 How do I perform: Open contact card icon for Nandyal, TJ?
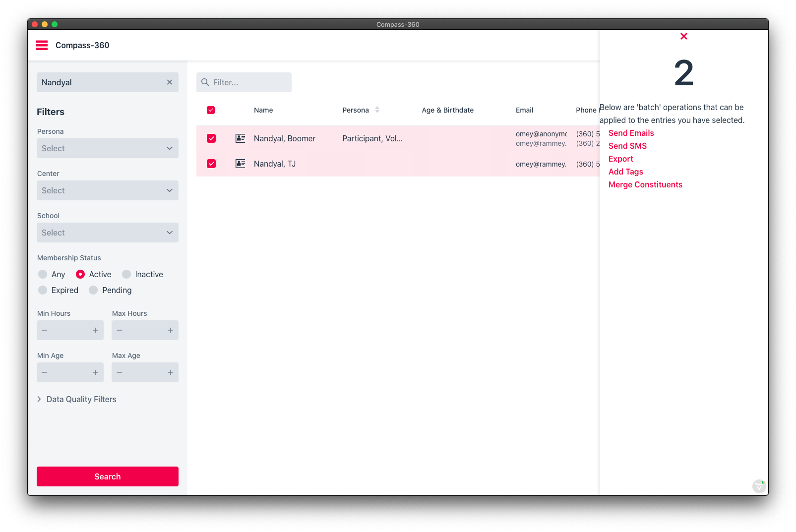(241, 164)
